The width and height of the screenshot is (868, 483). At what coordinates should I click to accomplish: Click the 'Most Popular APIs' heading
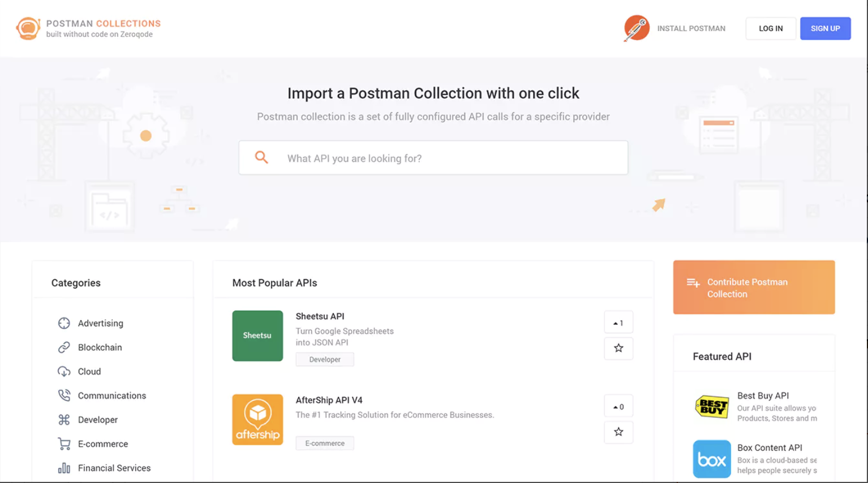pos(274,283)
